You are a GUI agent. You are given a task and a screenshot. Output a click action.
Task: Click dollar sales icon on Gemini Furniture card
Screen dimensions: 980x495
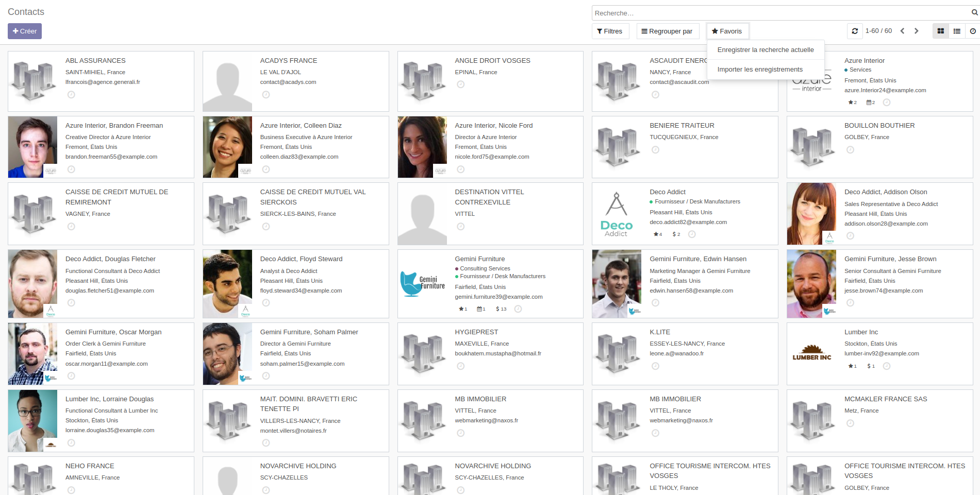(x=501, y=309)
